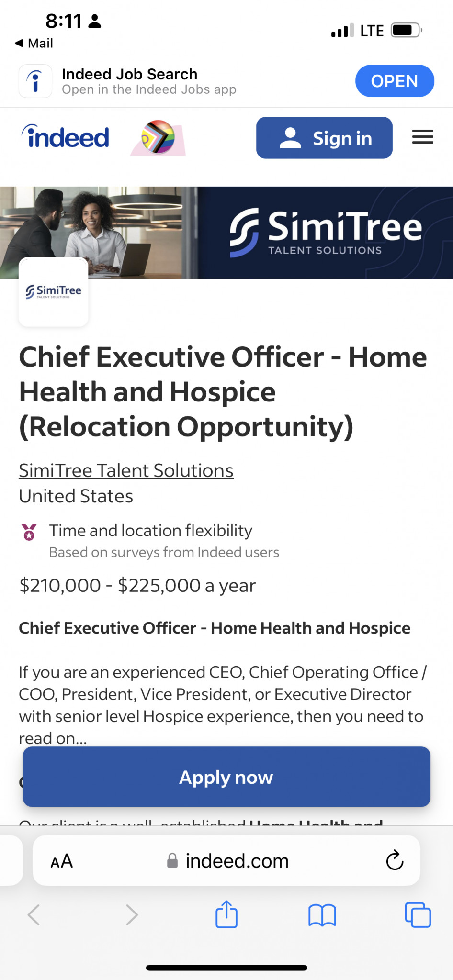Return to Mail app
This screenshot has height=980, width=453.
point(34,43)
